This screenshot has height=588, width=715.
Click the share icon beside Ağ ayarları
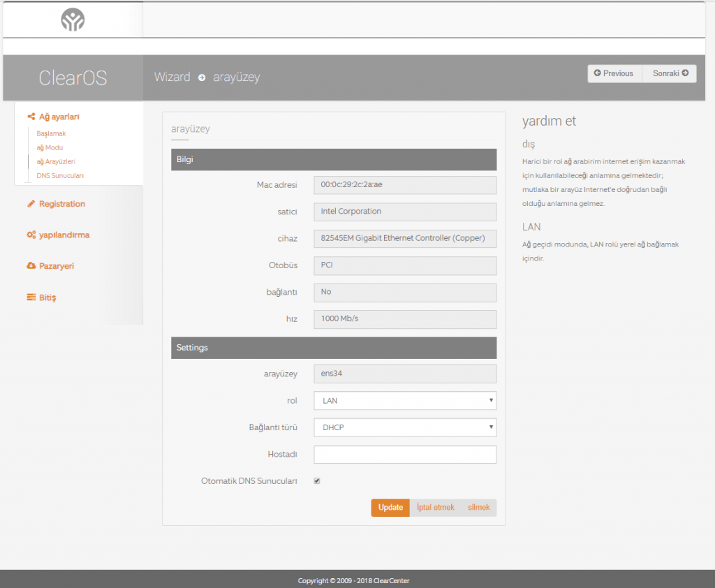pyautogui.click(x=31, y=117)
